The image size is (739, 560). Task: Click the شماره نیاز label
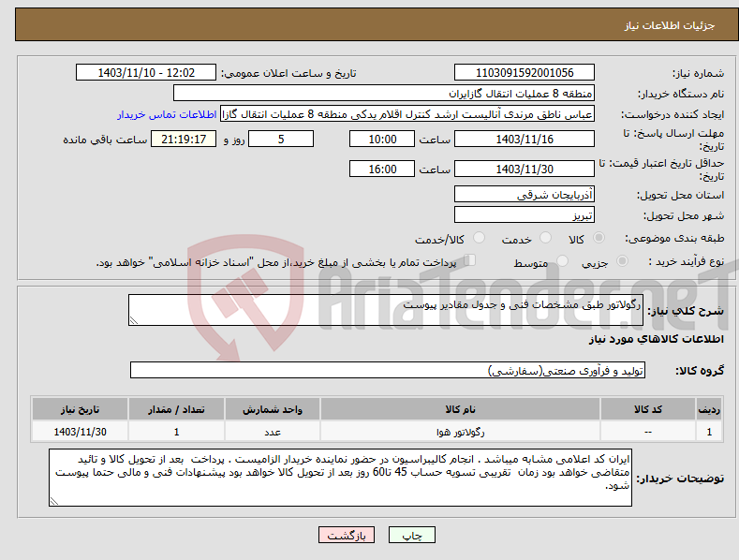698,74
